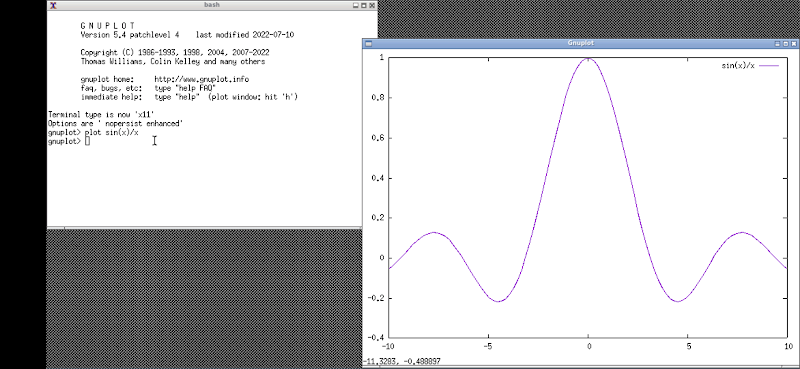
Task: Click the "plot sin(x)/x" command line
Action: 111,133
